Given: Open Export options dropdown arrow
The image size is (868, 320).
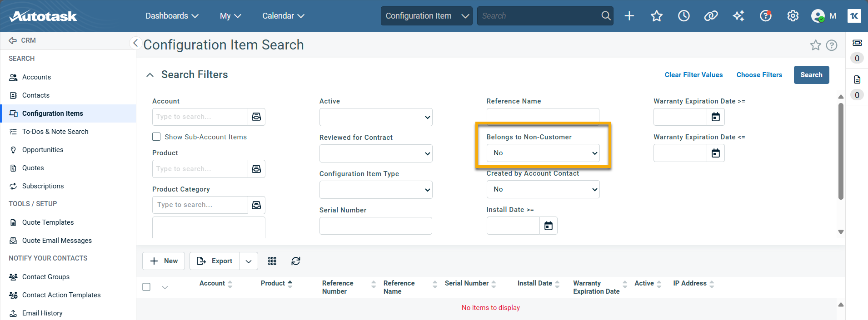Looking at the screenshot, I should pyautogui.click(x=249, y=261).
